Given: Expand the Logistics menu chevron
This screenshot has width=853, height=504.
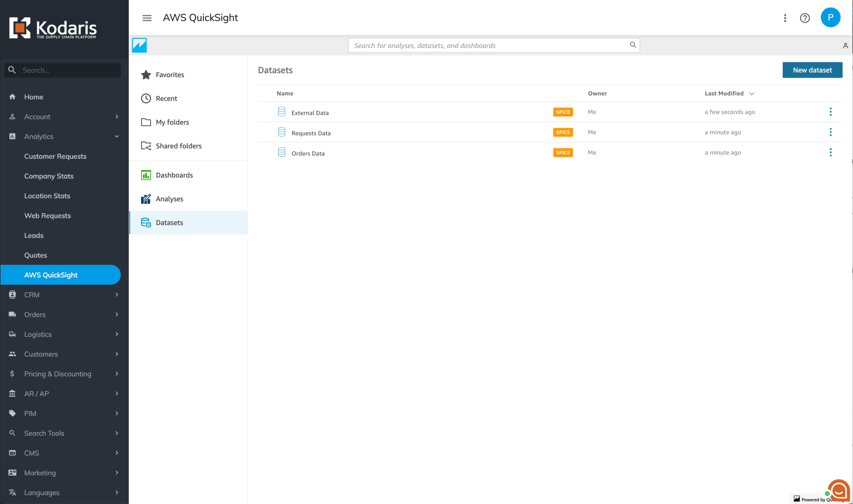Looking at the screenshot, I should coord(117,334).
